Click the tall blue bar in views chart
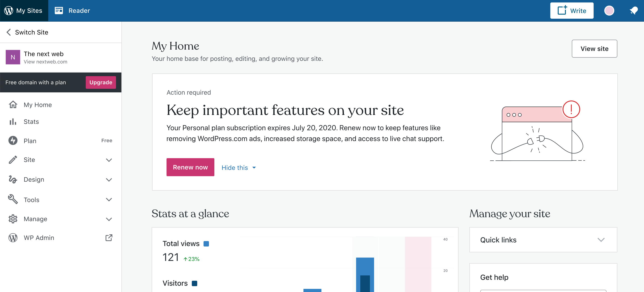Viewport: 644px width, 292px height. point(365,274)
